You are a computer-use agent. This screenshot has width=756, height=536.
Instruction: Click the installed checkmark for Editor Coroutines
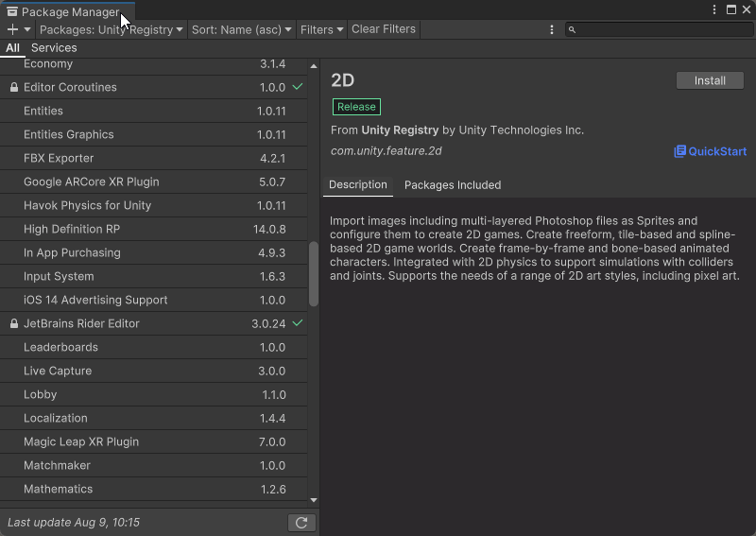pos(298,87)
